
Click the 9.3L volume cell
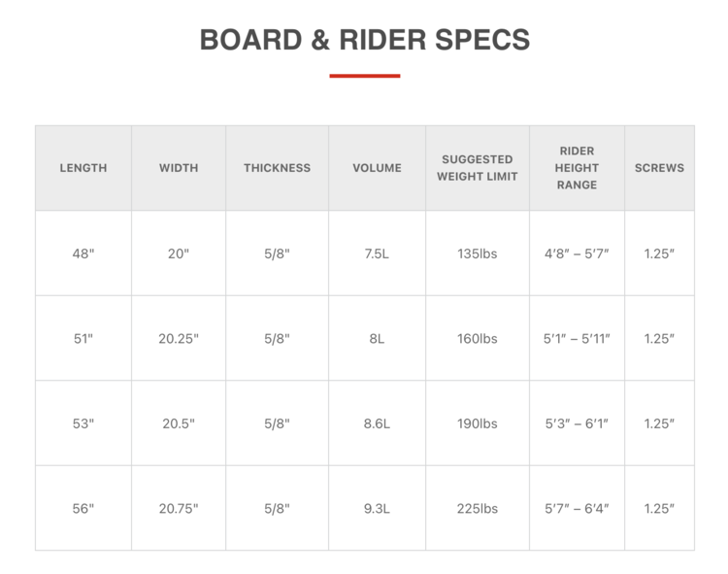pos(377,508)
